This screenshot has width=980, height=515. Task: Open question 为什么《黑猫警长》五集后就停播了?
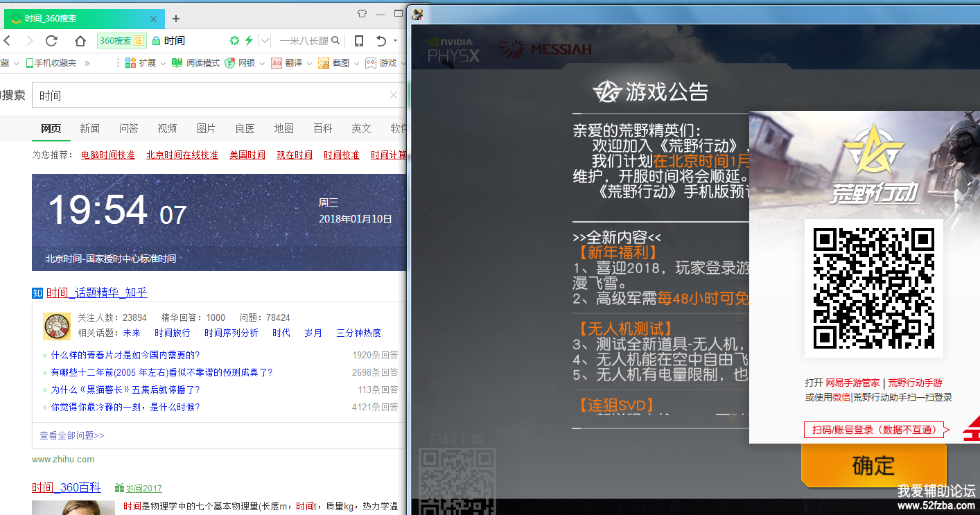click(x=125, y=390)
